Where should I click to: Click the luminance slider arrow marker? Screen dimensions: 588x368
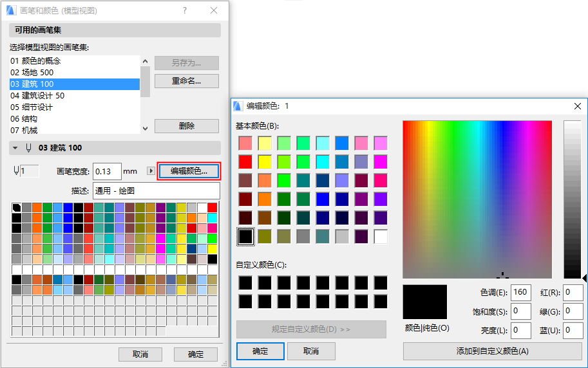click(584, 278)
